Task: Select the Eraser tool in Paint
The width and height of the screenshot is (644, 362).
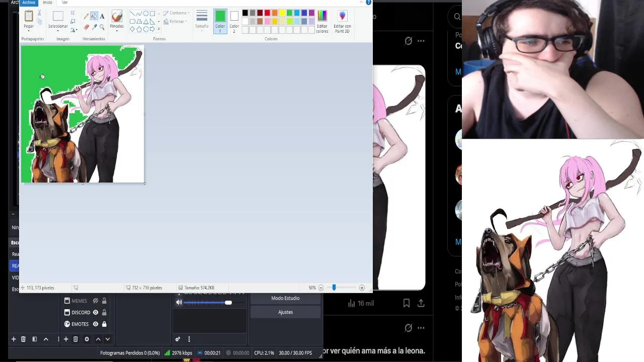Action: [87, 27]
